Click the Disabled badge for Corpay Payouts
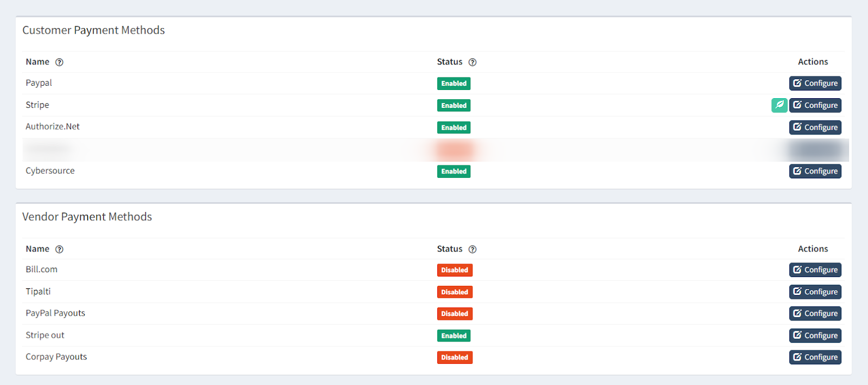The width and height of the screenshot is (868, 385). point(455,357)
